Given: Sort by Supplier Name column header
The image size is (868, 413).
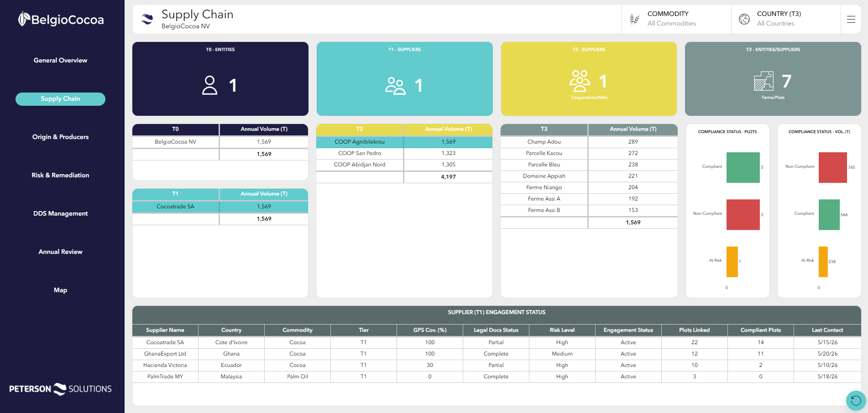Looking at the screenshot, I should pyautogui.click(x=165, y=330).
